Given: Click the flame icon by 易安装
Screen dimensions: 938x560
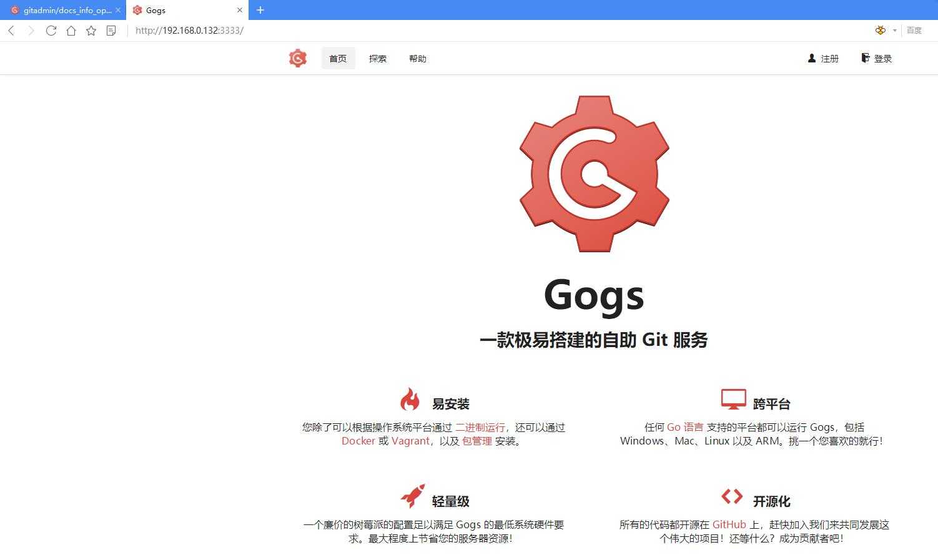Looking at the screenshot, I should 410,399.
